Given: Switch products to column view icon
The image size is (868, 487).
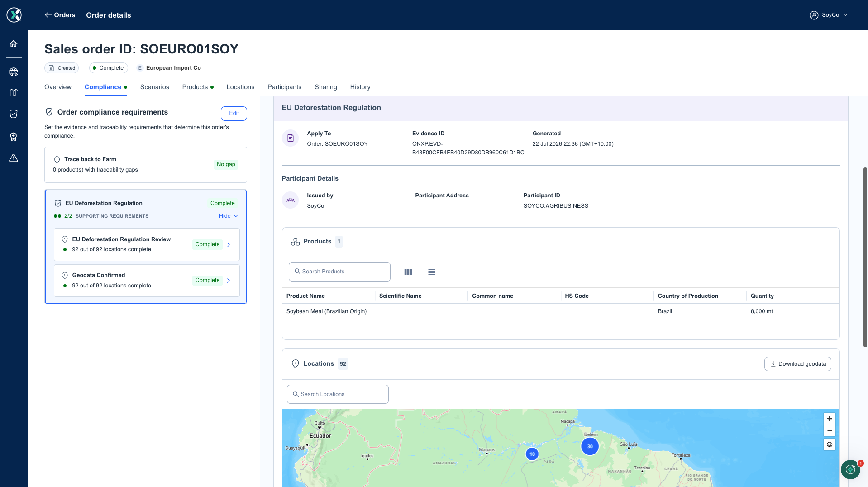Looking at the screenshot, I should point(408,272).
